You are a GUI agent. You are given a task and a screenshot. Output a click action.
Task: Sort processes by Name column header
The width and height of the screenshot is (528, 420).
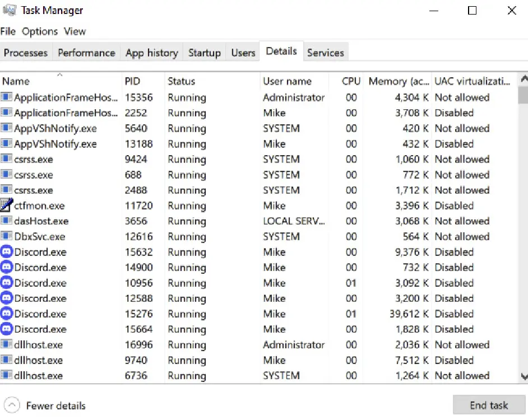point(16,81)
